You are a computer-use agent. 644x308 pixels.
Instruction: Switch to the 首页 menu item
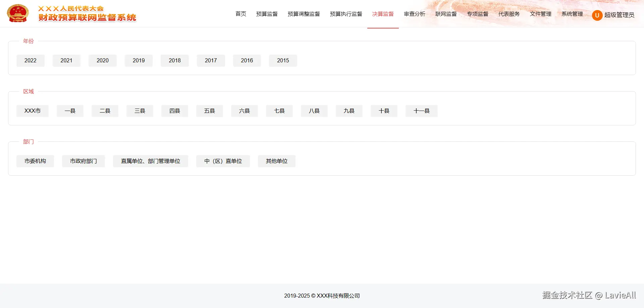coord(240,14)
